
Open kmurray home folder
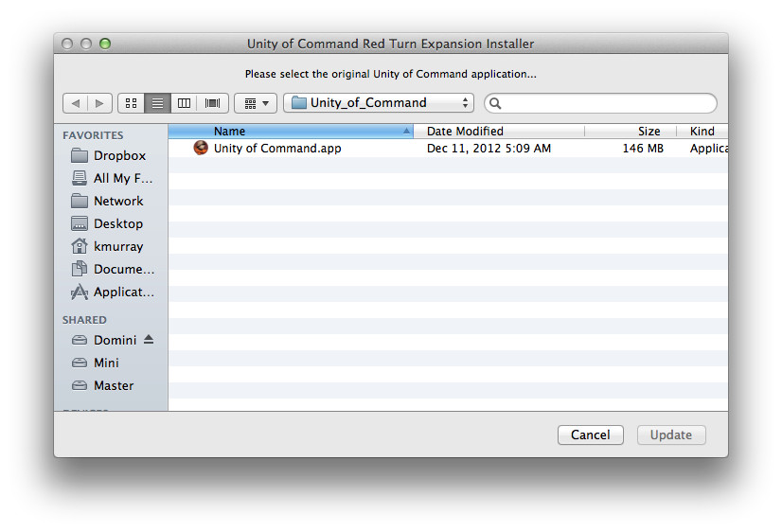(111, 246)
